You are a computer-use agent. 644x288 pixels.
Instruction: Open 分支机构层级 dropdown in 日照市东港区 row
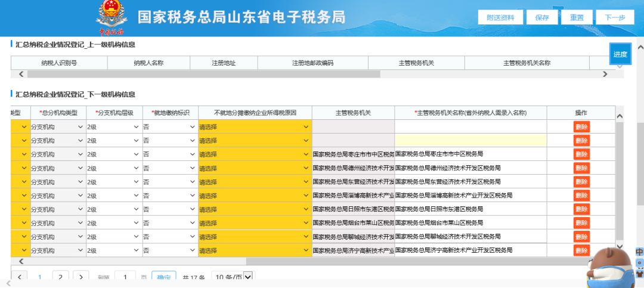pos(114,209)
